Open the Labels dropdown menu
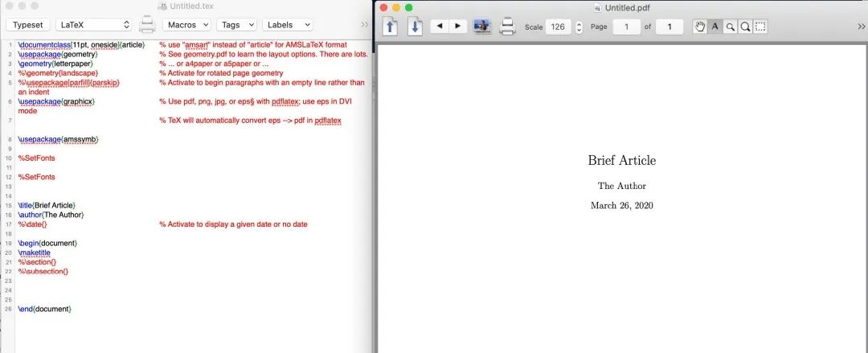Image resolution: width=868 pixels, height=353 pixels. click(x=287, y=25)
